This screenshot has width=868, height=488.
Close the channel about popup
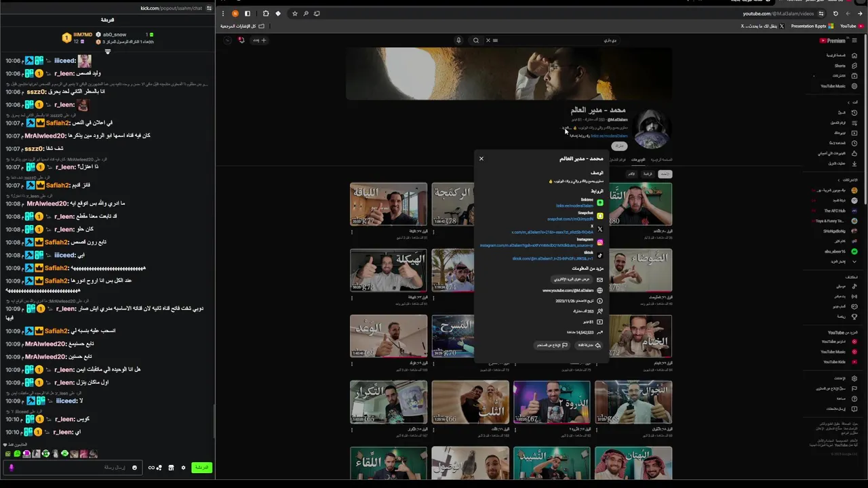(x=481, y=159)
